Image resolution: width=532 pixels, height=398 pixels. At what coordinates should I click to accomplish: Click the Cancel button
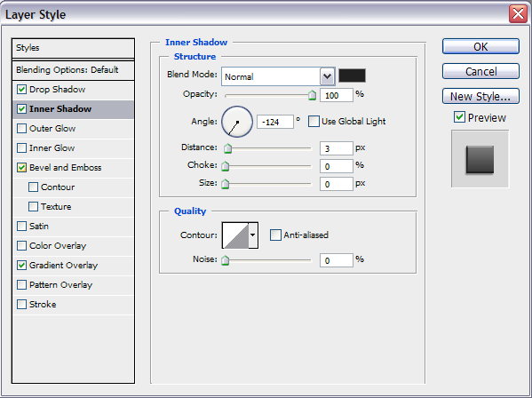[480, 71]
